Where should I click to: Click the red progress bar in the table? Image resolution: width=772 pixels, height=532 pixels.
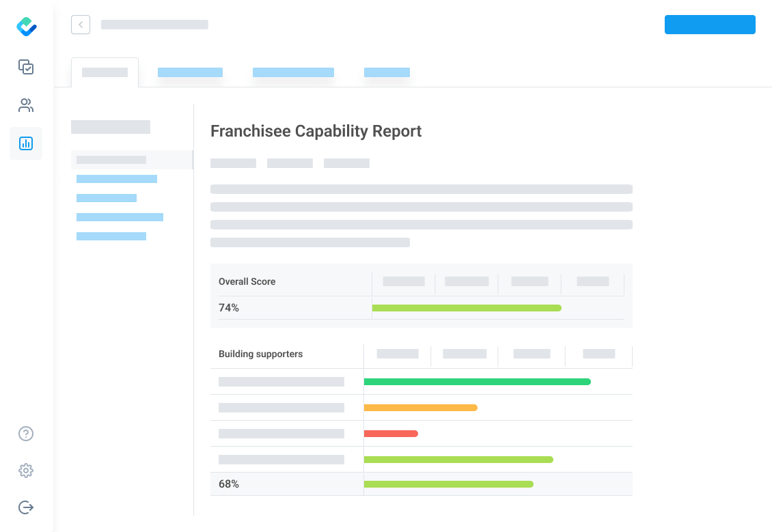[x=391, y=433]
